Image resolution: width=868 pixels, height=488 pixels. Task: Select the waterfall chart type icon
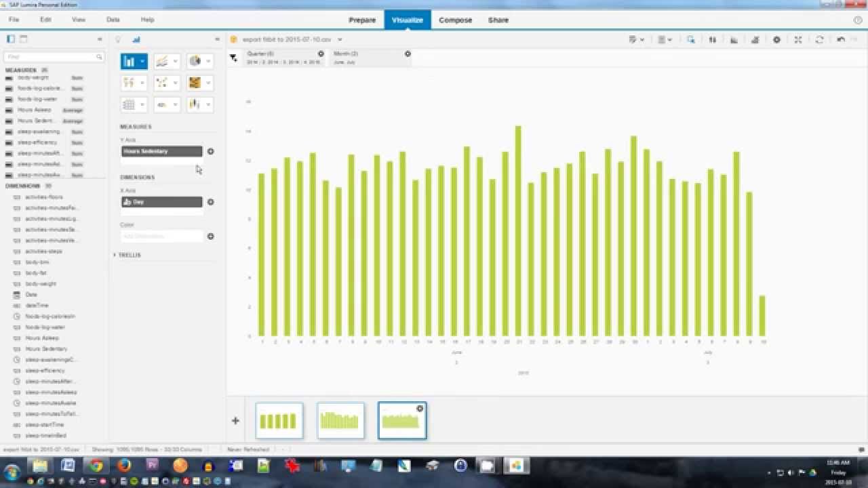pyautogui.click(x=195, y=104)
